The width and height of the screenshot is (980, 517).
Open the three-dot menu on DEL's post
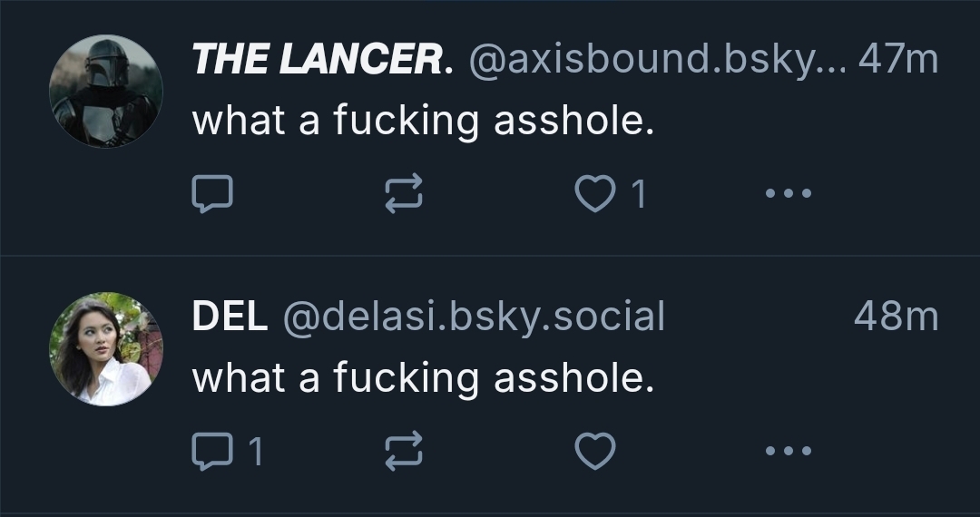tap(787, 451)
